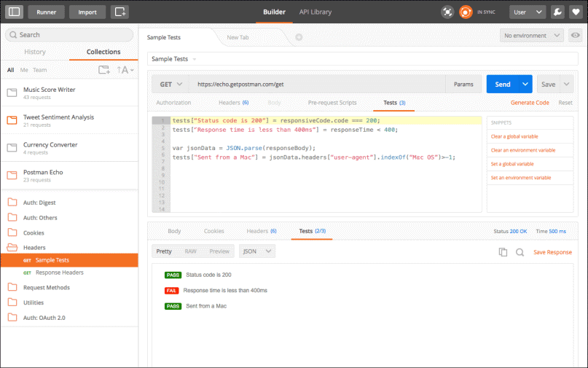Add a new collection folder icon
Screen dimensions: 588x368
click(x=104, y=70)
